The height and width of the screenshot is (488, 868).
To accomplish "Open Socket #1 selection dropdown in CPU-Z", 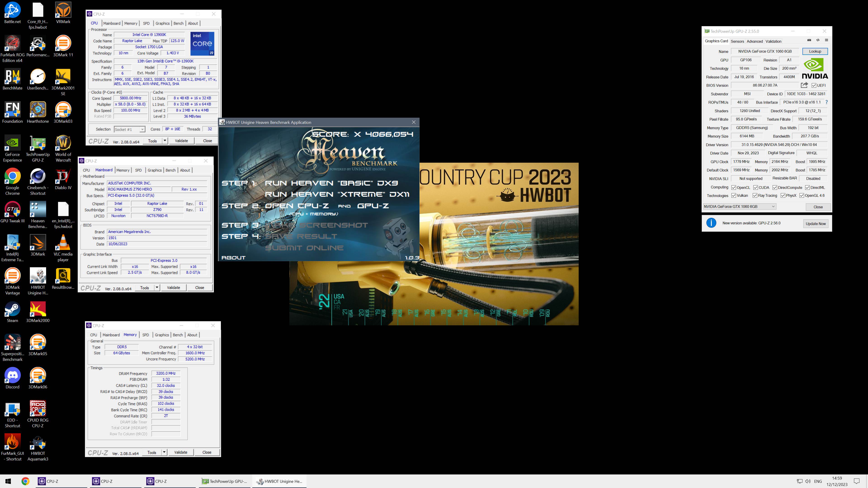I will (129, 129).
